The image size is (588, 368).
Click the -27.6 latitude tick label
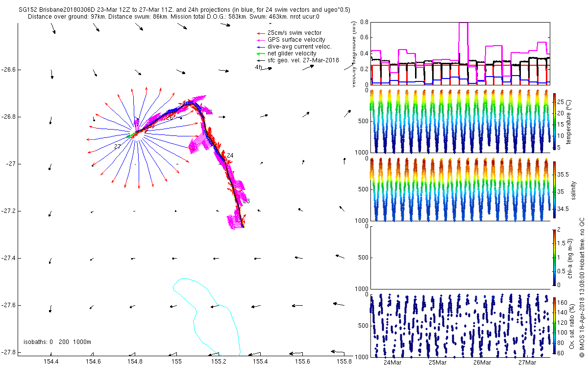(x=9, y=305)
